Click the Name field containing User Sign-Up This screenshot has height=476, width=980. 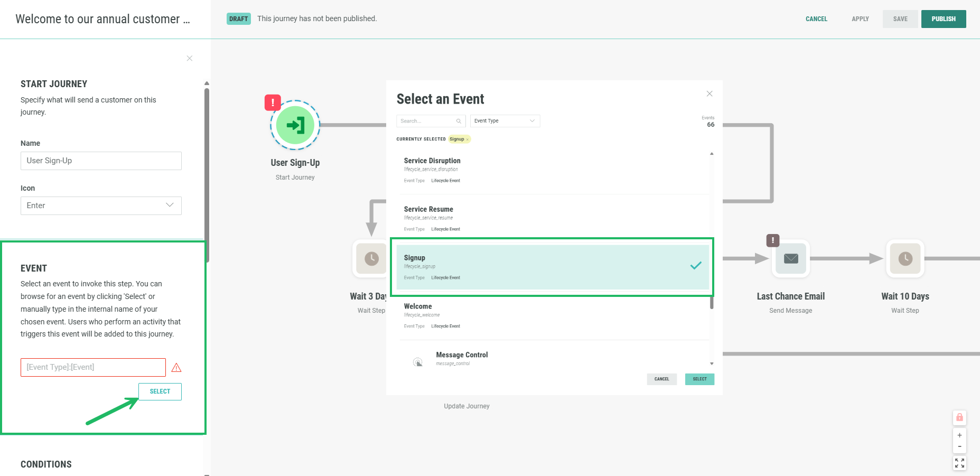[x=101, y=161]
